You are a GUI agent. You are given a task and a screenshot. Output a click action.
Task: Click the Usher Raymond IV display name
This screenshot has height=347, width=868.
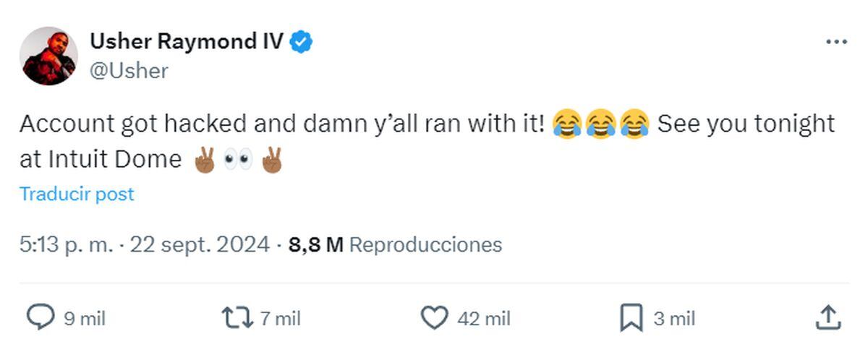pyautogui.click(x=187, y=42)
